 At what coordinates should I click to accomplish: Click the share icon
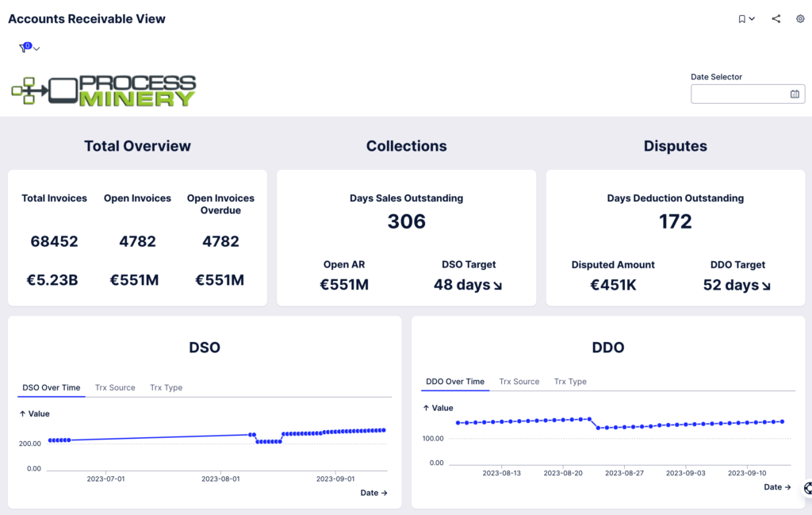pos(776,19)
